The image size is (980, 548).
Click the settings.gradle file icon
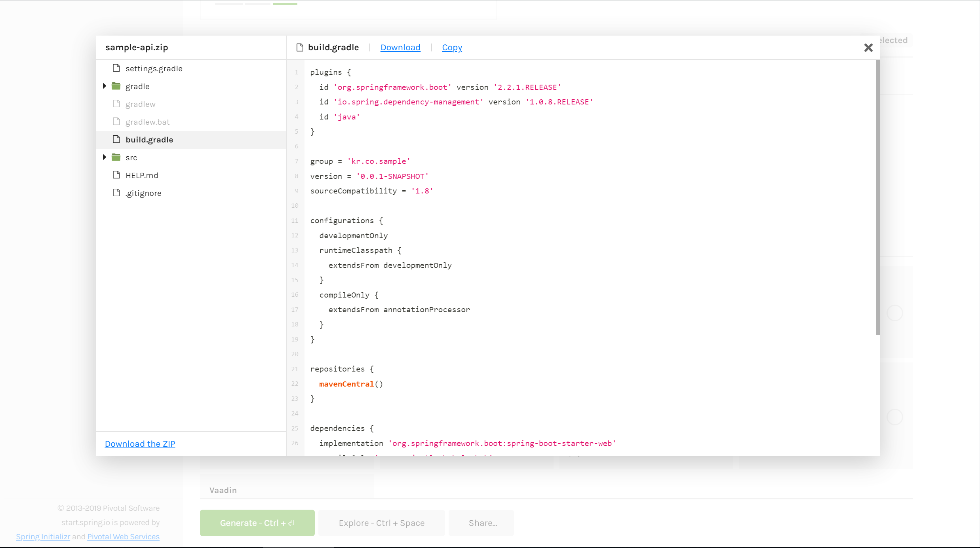[116, 68]
